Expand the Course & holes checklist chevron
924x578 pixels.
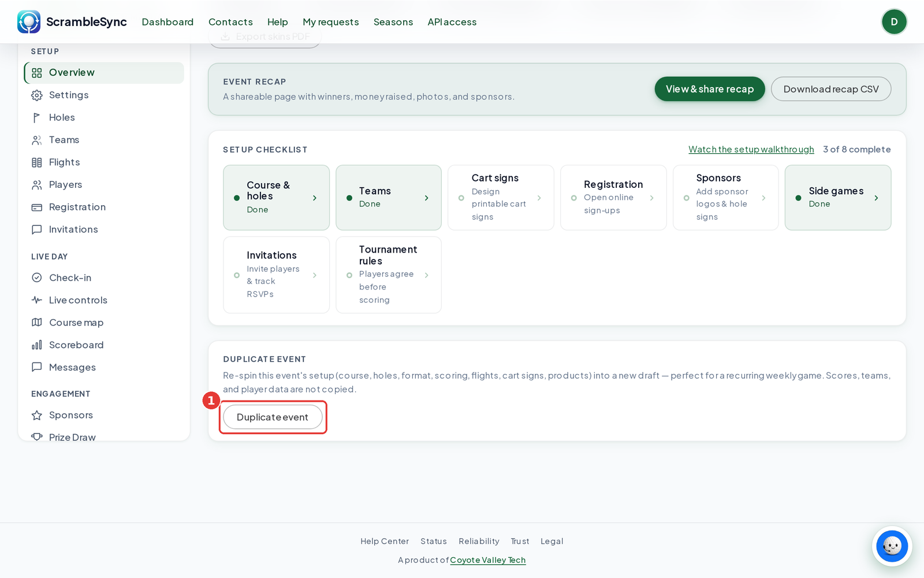coord(315,198)
